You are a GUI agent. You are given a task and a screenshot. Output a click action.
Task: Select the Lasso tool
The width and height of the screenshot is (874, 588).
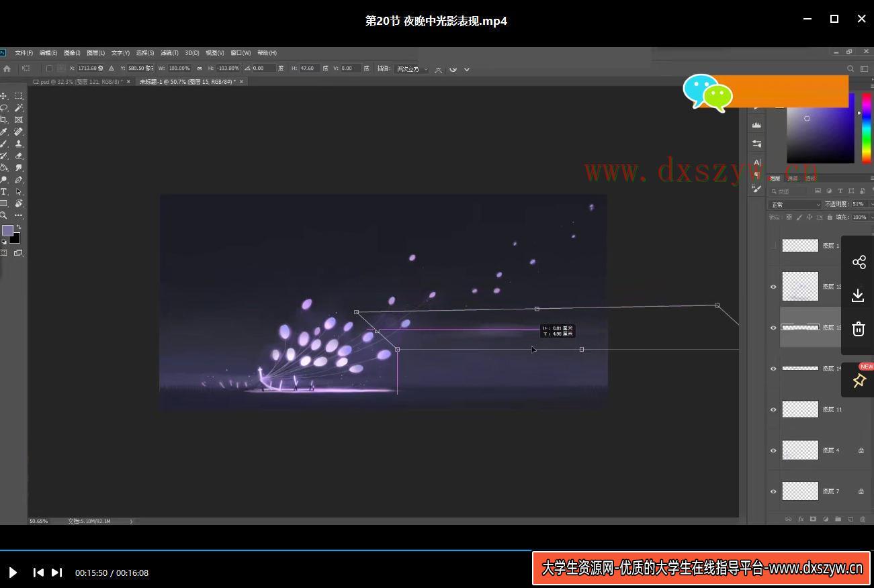(x=4, y=108)
